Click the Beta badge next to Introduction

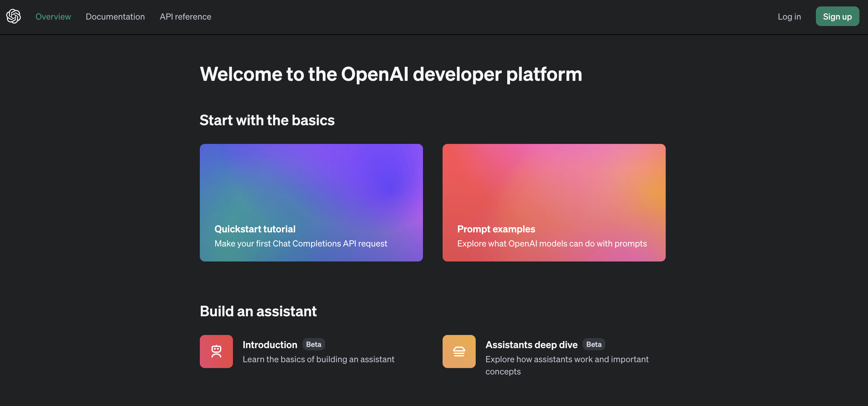click(313, 344)
